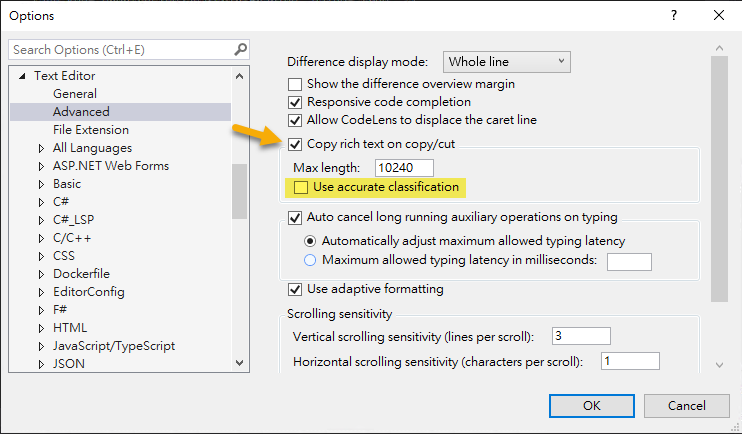This screenshot has height=434, width=742.
Task: Disable Responsive code completion
Action: [x=295, y=102]
